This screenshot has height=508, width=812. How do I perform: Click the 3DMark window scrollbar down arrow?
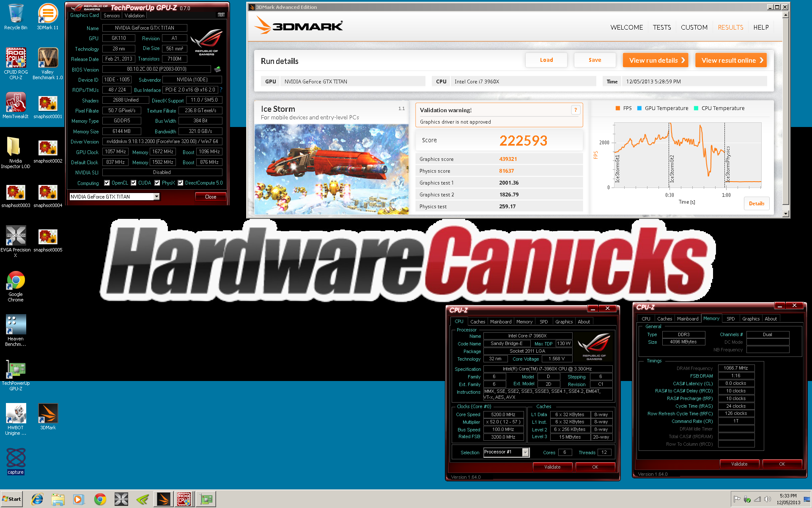786,214
